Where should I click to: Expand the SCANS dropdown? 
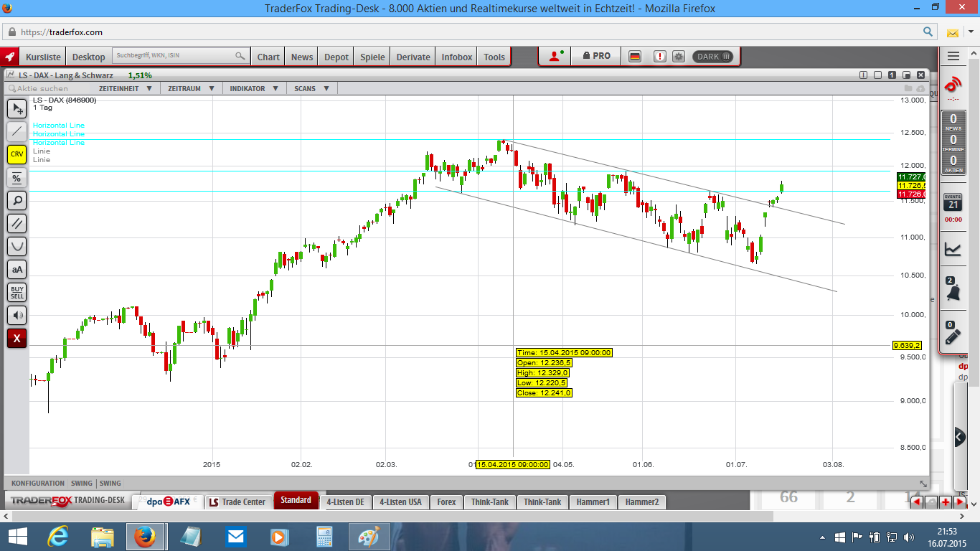(311, 88)
